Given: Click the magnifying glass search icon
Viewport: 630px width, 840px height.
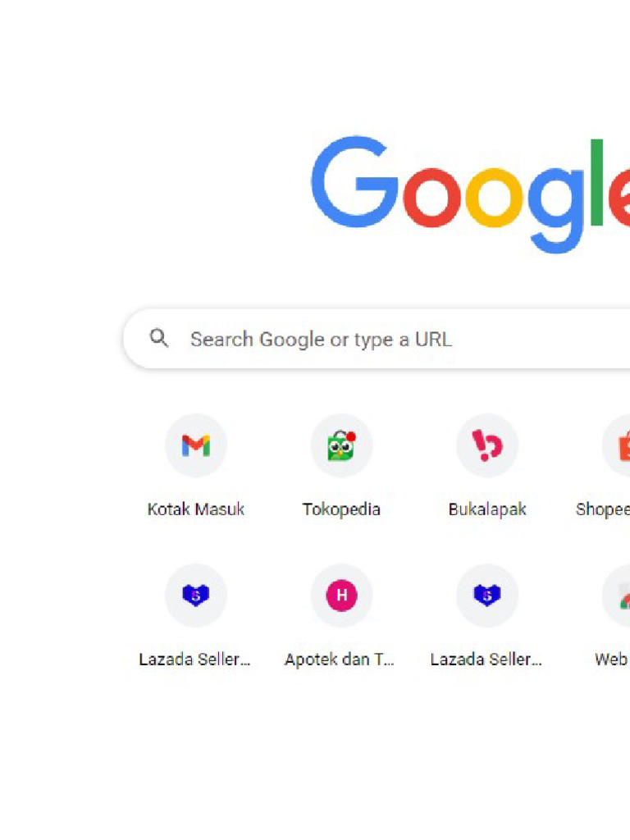Looking at the screenshot, I should [x=159, y=339].
